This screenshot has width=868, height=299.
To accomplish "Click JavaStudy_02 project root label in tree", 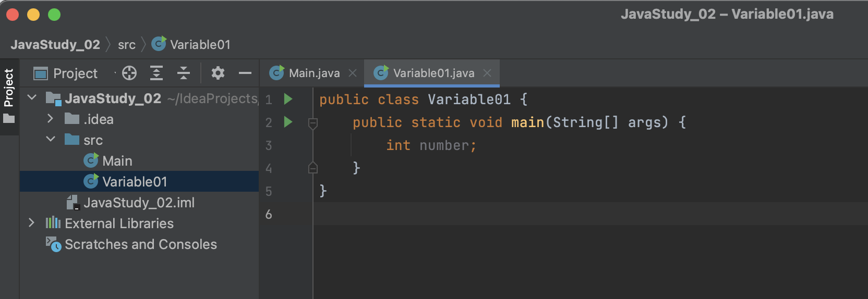I will (x=113, y=98).
